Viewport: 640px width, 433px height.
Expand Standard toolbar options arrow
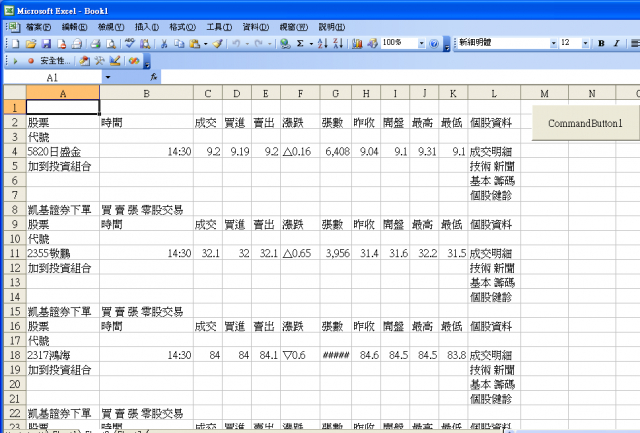(x=447, y=44)
